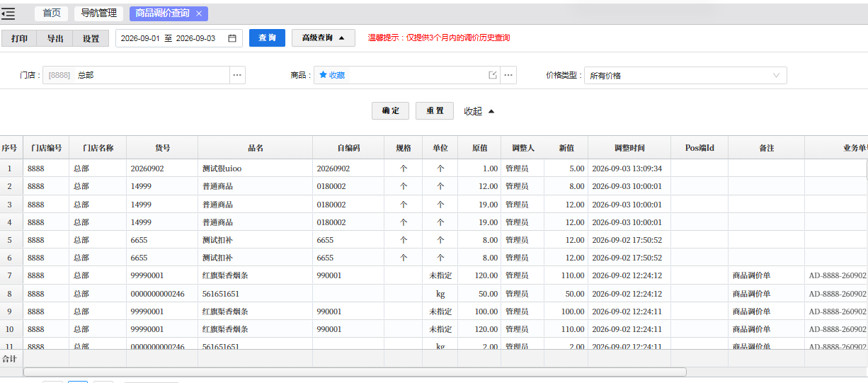868x383 pixels.
Task: Click the 自编码 column header
Action: (348, 148)
